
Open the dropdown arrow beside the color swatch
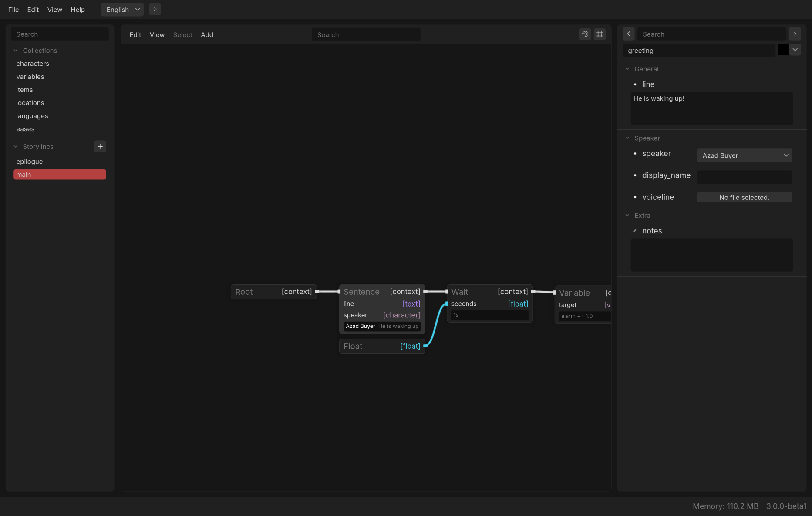[x=795, y=50]
